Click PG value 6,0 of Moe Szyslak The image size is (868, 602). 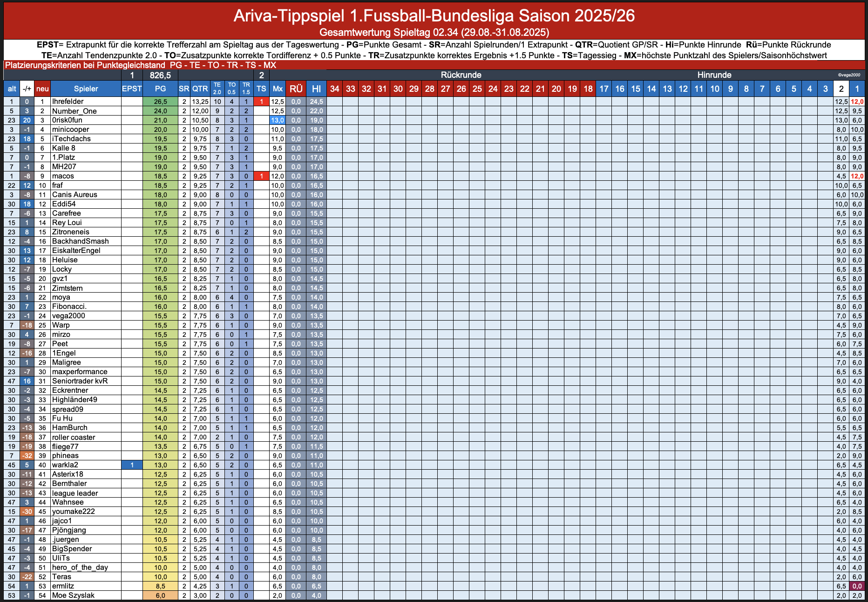point(160,595)
